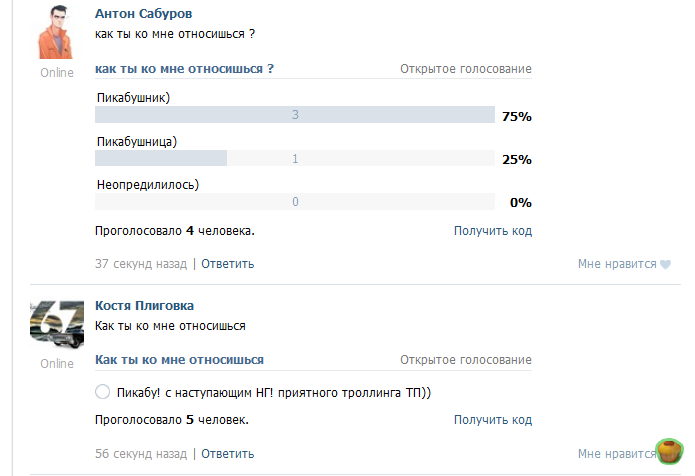695x476 pixels.
Task: Click Ответить under Антон's post
Action: coord(228,264)
